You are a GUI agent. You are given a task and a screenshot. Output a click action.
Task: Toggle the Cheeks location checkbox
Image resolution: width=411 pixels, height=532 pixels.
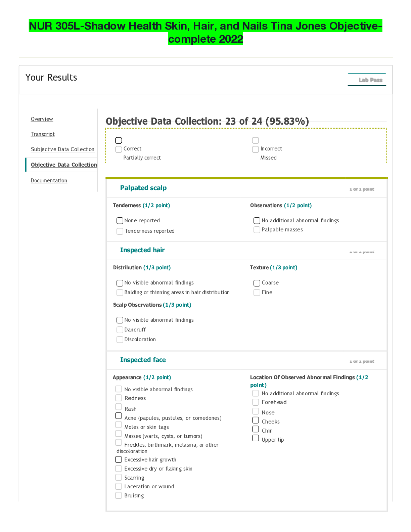pos(256,420)
